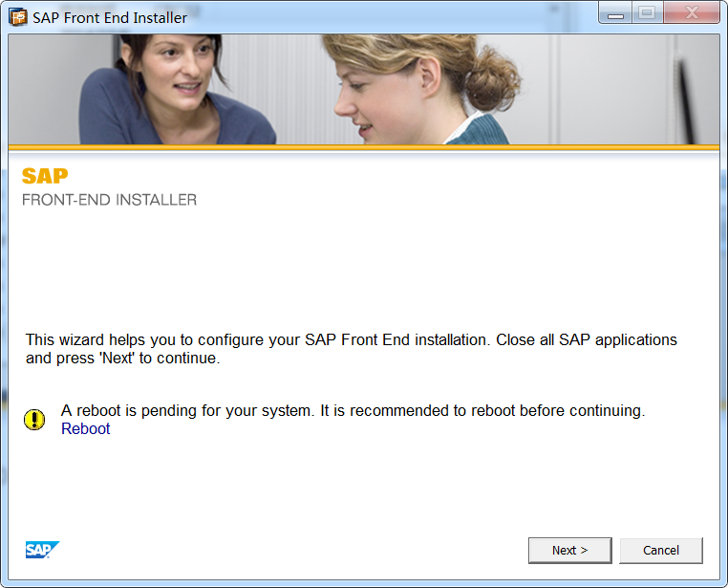Screen dimensions: 728x588
Task: Click the yellow exclamation warning icon
Action: point(34,420)
